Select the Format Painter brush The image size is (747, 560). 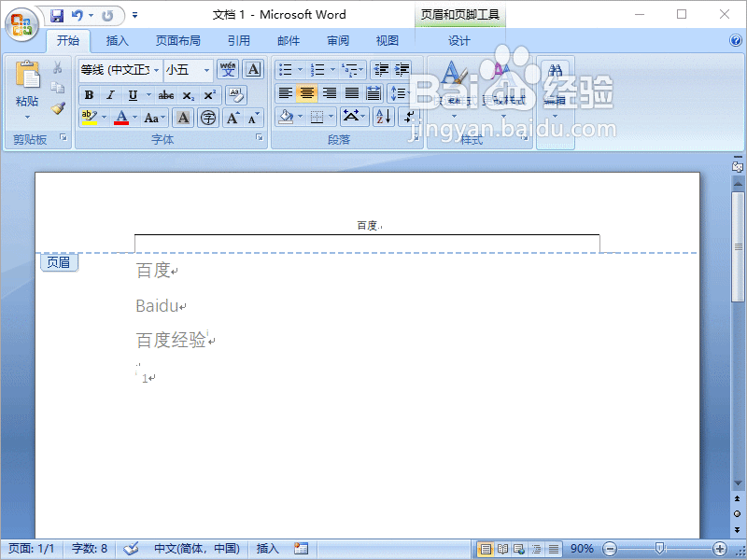[x=58, y=108]
